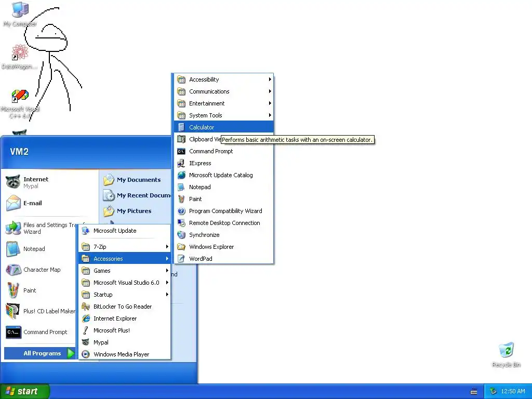Click the BitLocker To Go Reader icon
The image size is (532, 399).
click(86, 307)
